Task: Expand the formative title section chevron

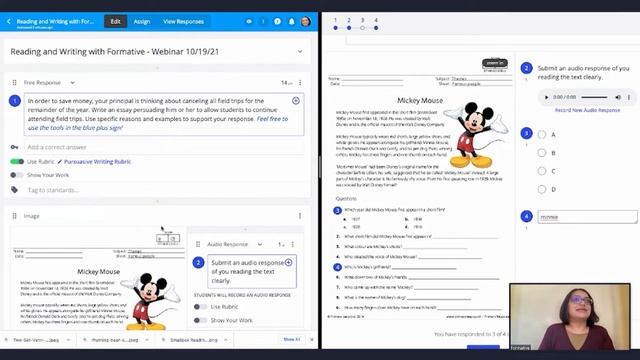Action: tap(300, 51)
